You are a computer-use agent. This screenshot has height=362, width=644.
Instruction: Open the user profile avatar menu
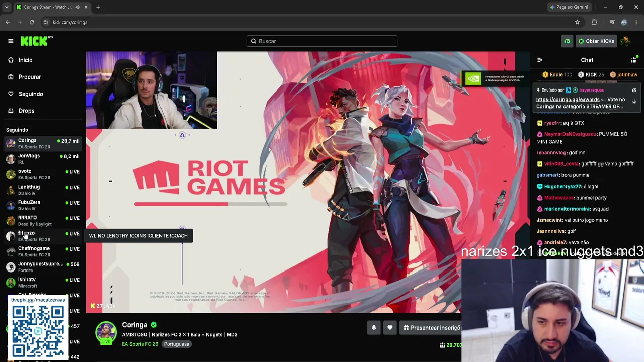[x=626, y=41]
